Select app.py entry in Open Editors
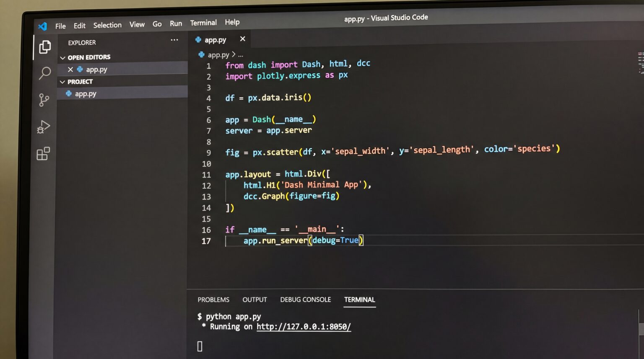 click(x=122, y=69)
